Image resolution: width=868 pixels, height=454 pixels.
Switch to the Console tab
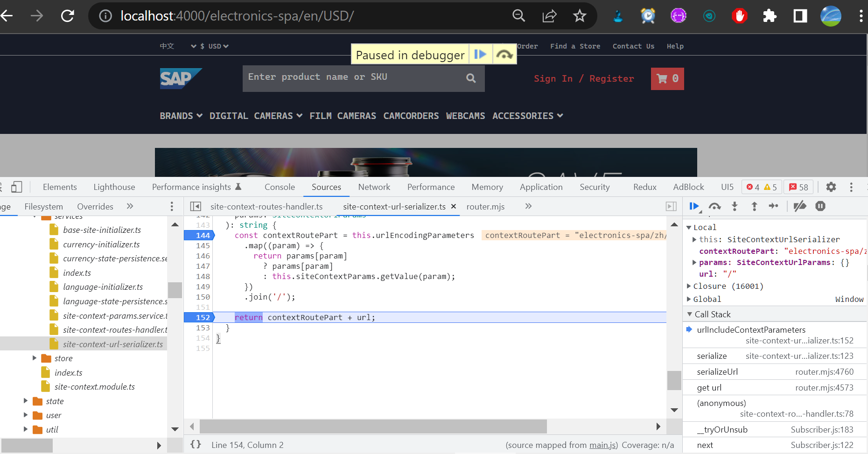coord(280,187)
